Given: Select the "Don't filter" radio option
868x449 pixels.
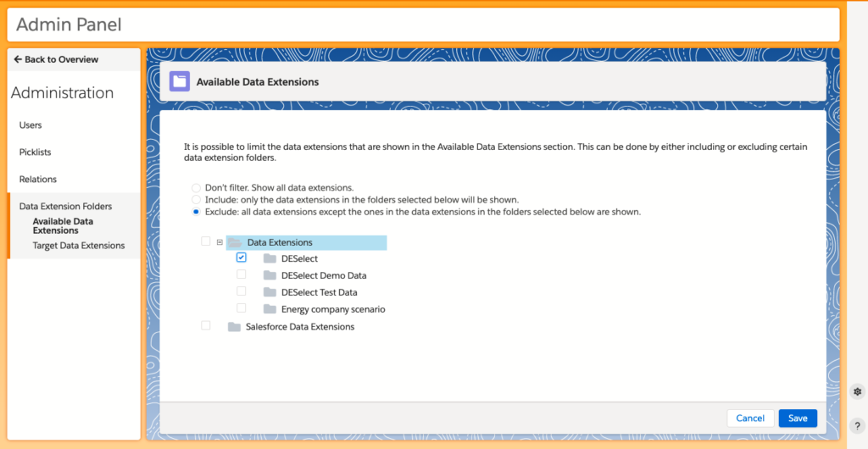Looking at the screenshot, I should [197, 187].
